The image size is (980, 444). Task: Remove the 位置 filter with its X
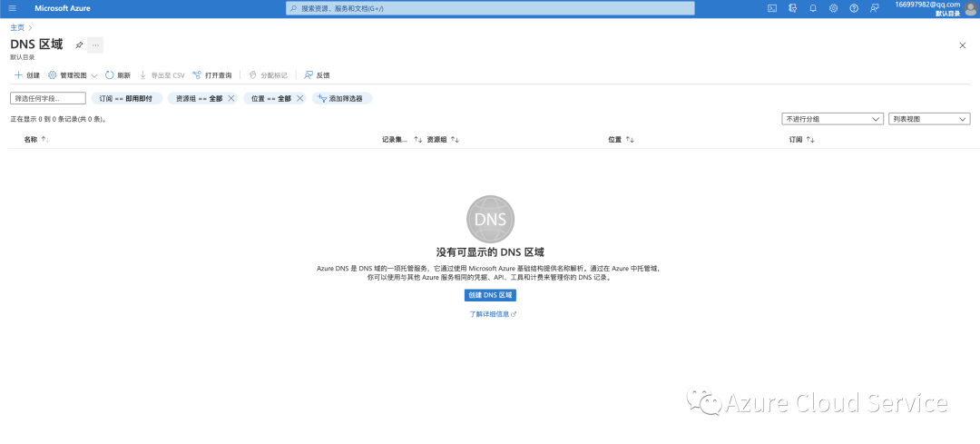point(299,98)
